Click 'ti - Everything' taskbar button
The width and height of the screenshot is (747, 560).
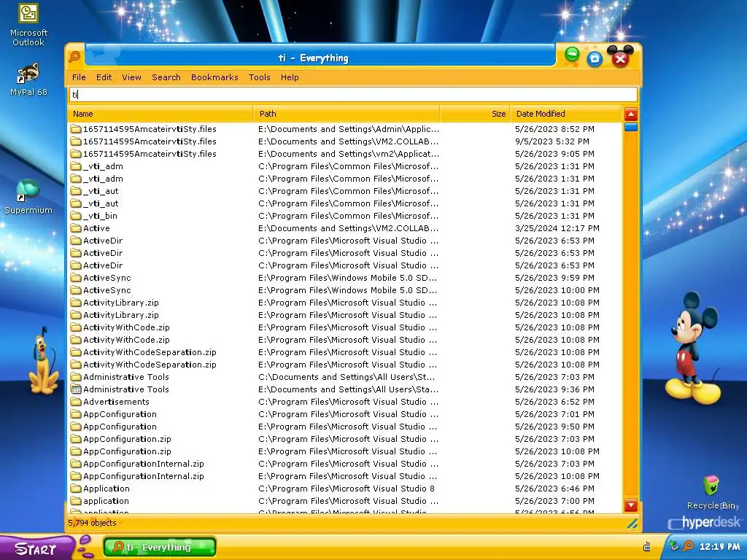160,547
